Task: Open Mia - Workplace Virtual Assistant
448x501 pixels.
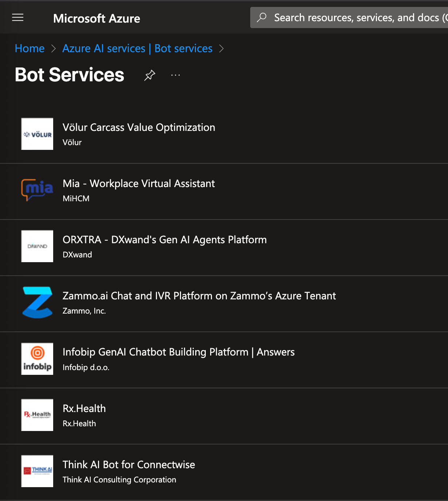Action: coord(139,183)
